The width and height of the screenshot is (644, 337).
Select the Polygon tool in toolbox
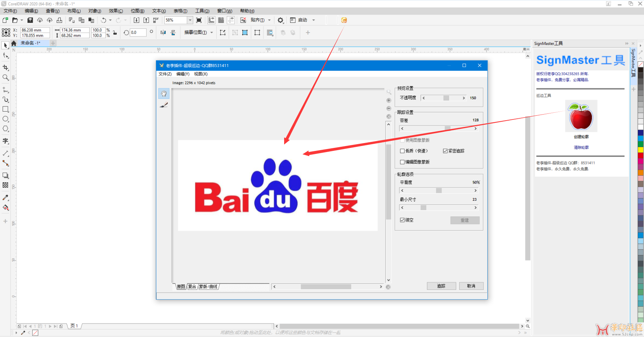5,129
